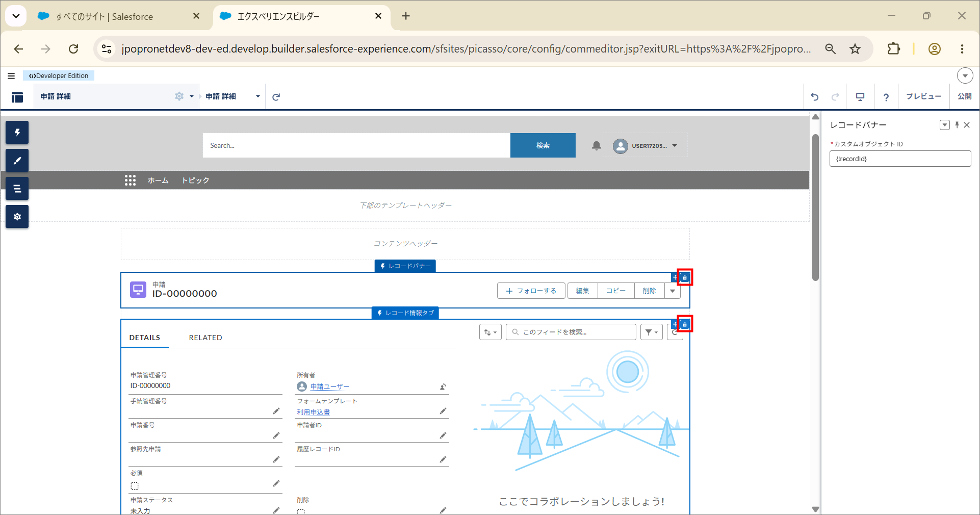
Task: Delete the レコード情報タブ component via trash icon
Action: [x=685, y=324]
